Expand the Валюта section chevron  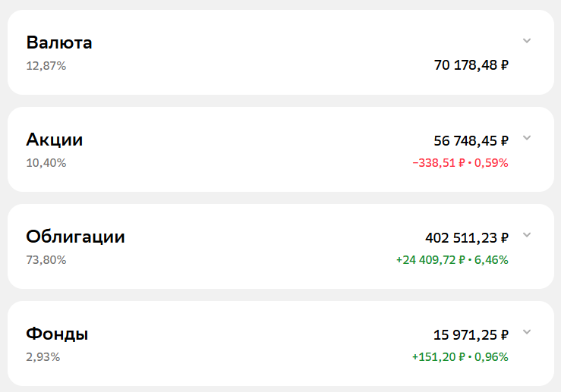point(527,41)
